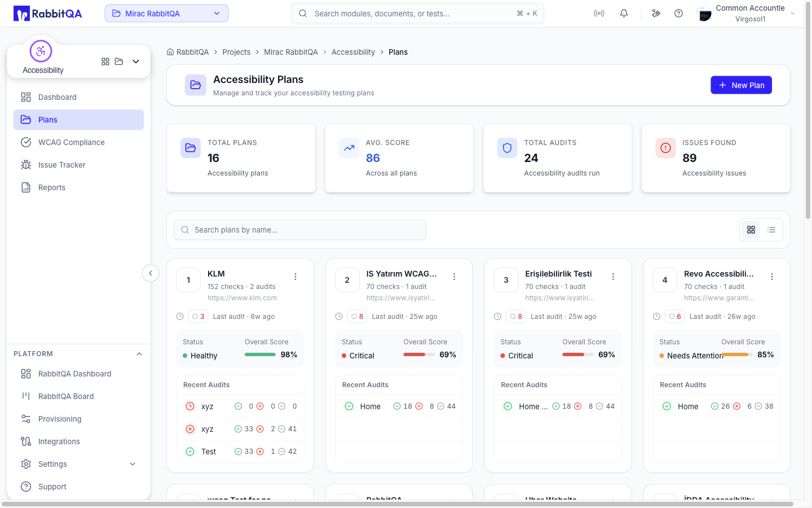The width and height of the screenshot is (812, 508).
Task: Open the first xyz audit in KLM
Action: 240,406
